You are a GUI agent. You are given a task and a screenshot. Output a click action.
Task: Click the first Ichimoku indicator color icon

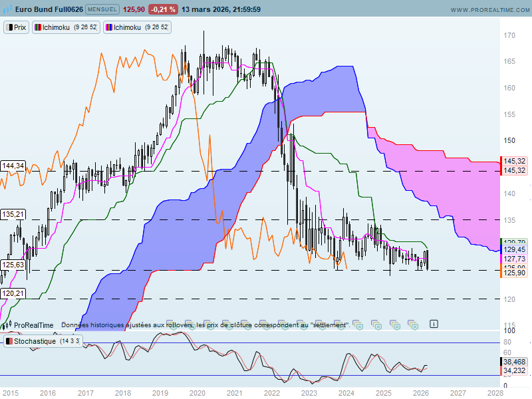(38, 27)
